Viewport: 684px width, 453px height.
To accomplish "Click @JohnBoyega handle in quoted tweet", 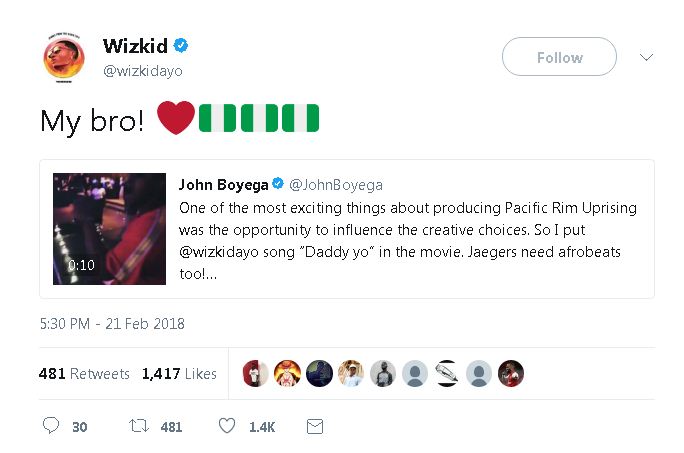I will click(336, 185).
